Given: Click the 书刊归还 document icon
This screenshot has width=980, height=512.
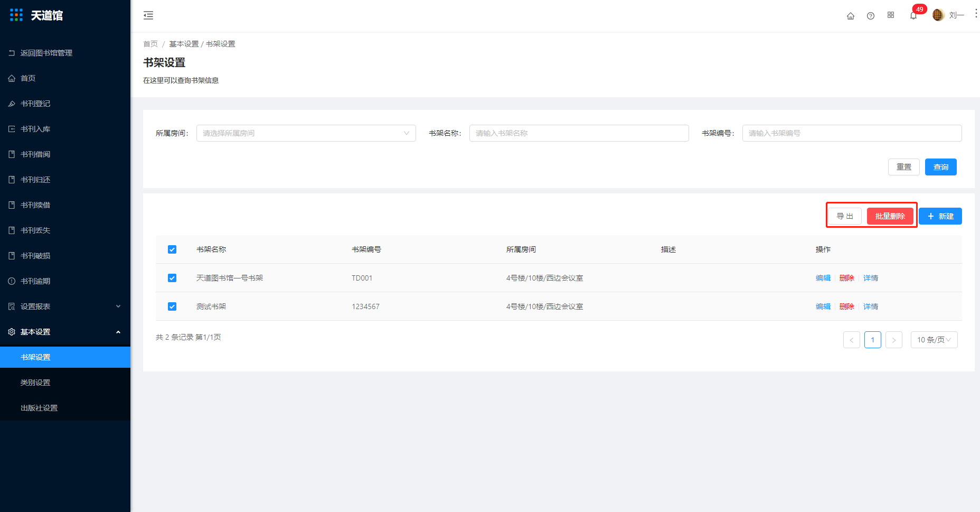Looking at the screenshot, I should (12, 180).
